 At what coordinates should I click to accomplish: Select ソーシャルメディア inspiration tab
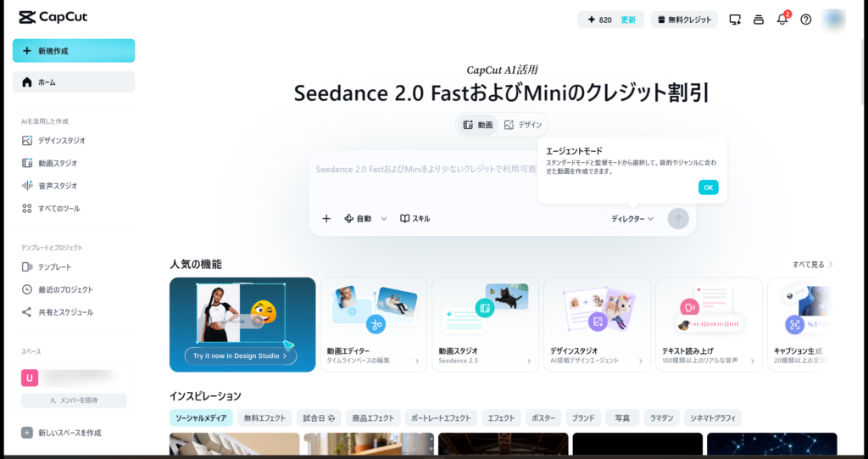click(202, 418)
